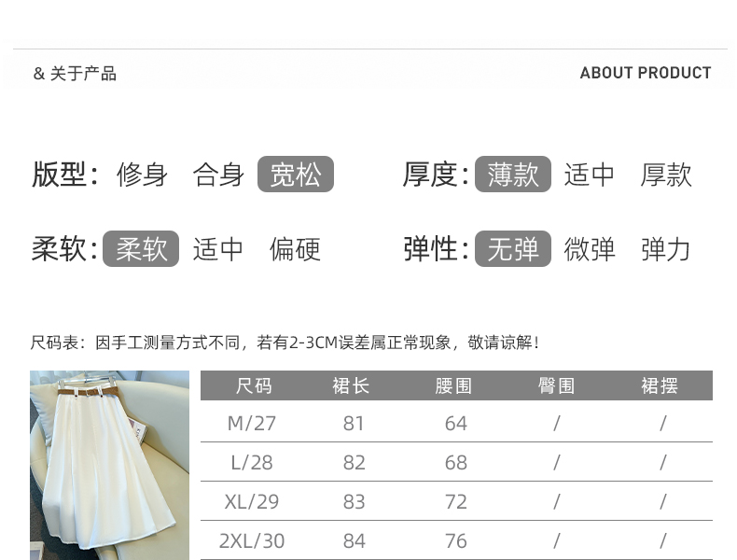This screenshot has height=560, width=737.
Task: Select the 无弹 elasticity option
Action: pyautogui.click(x=512, y=249)
